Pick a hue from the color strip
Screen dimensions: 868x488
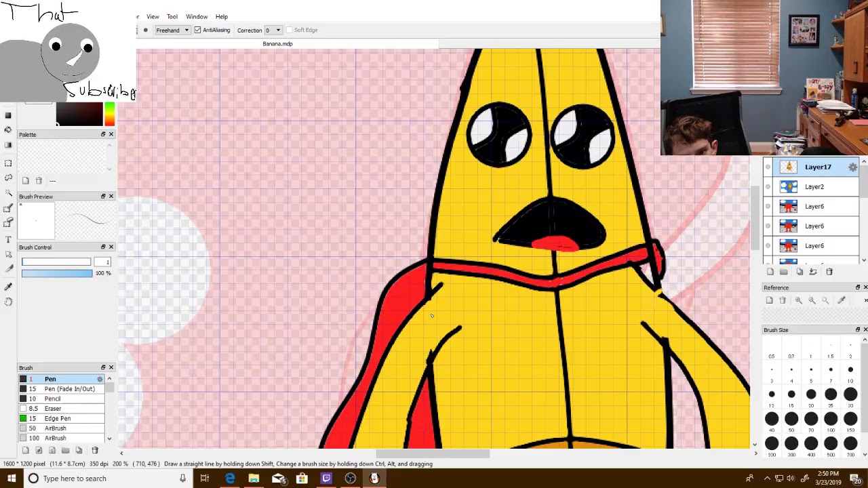point(109,113)
